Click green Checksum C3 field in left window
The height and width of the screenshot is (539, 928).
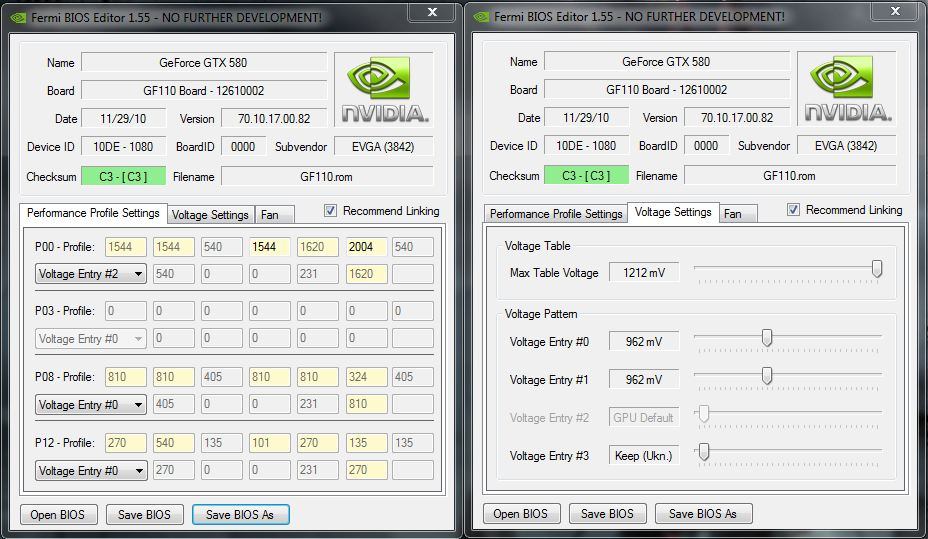click(123, 176)
